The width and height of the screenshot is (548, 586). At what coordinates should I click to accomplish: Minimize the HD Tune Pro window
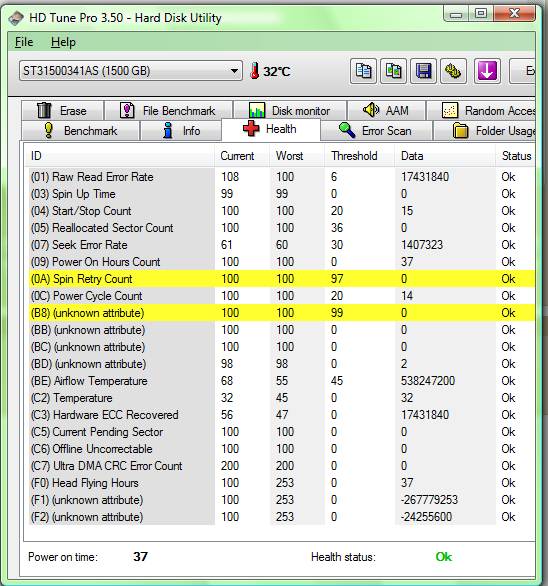click(455, 14)
